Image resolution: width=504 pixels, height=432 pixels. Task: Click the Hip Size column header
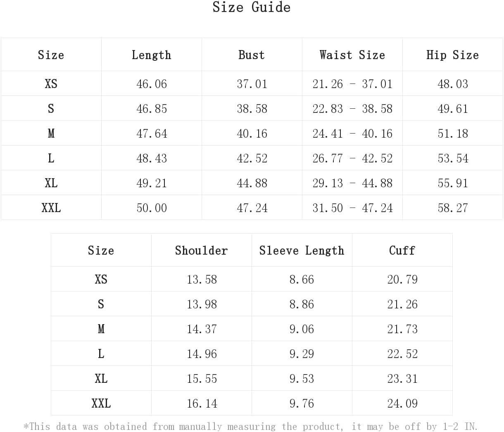452,55
